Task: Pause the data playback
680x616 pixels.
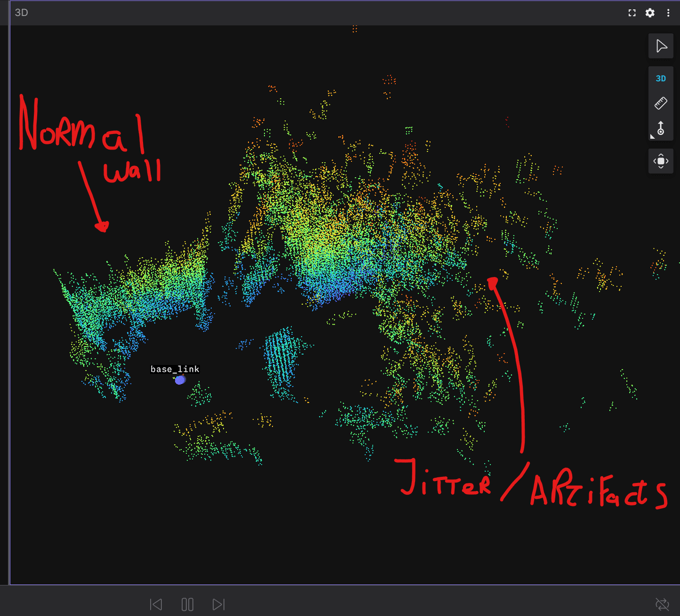Action: click(187, 604)
